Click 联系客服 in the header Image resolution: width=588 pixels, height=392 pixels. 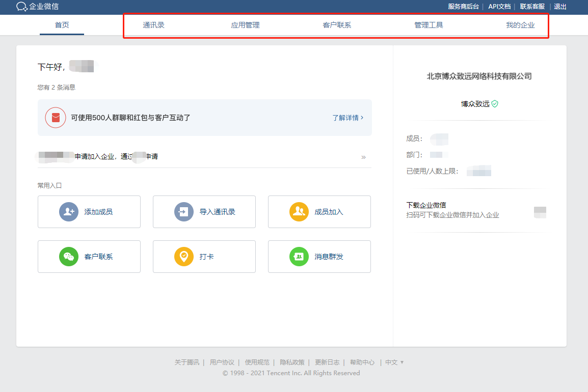point(532,7)
